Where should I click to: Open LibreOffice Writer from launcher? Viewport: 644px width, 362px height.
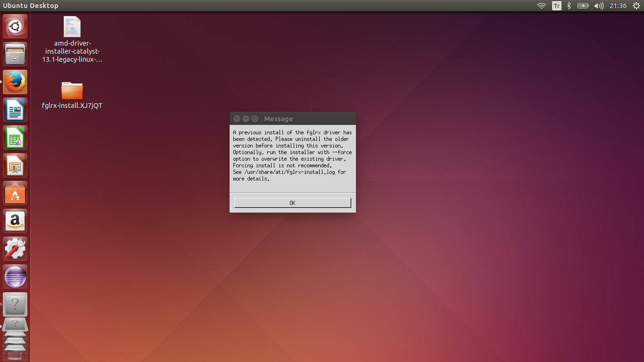(15, 110)
